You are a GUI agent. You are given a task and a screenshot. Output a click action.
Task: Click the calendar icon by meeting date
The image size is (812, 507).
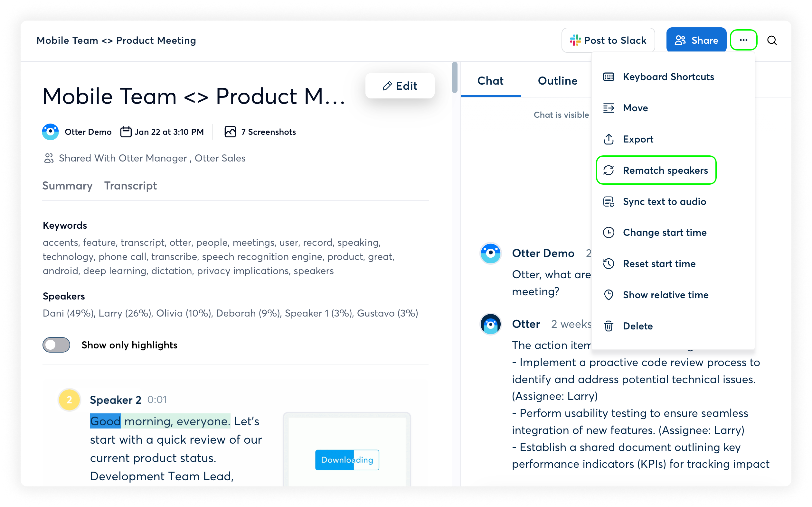126,132
